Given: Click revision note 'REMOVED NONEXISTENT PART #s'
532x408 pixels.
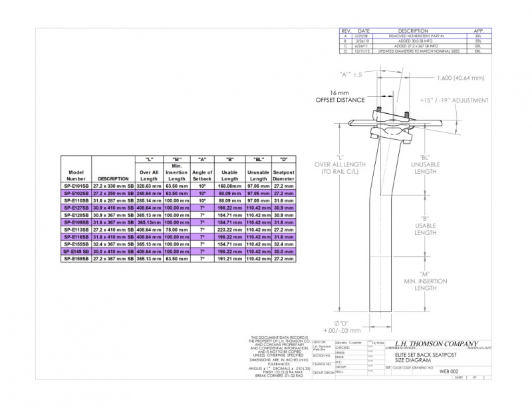Looking at the screenshot, I should click(416, 36).
